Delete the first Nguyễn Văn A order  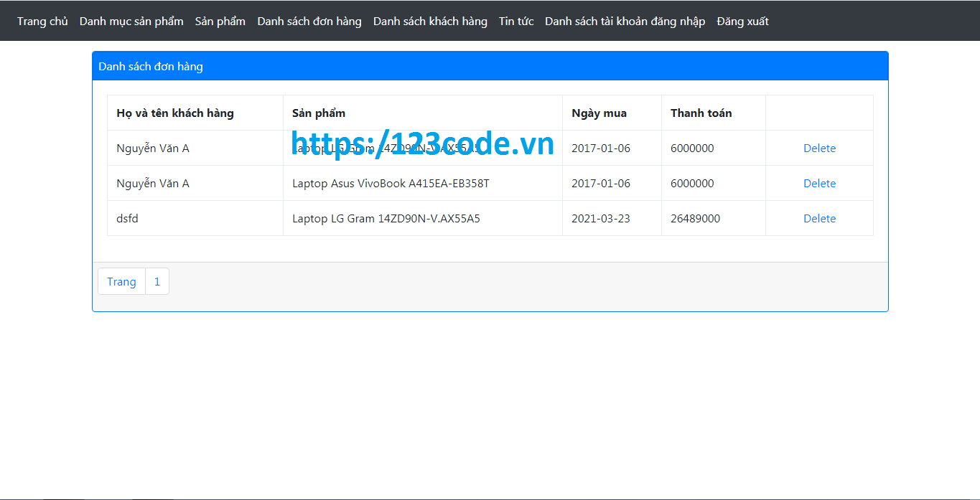819,148
